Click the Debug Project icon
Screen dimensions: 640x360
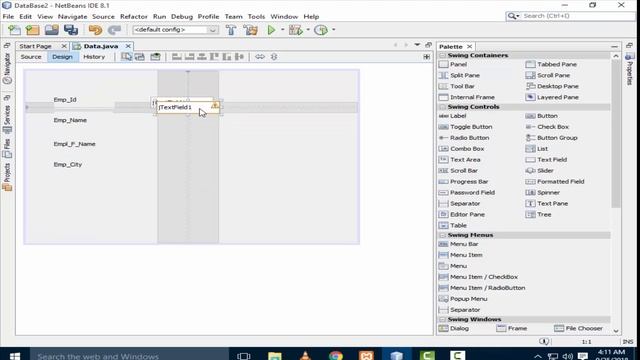[x=296, y=30]
